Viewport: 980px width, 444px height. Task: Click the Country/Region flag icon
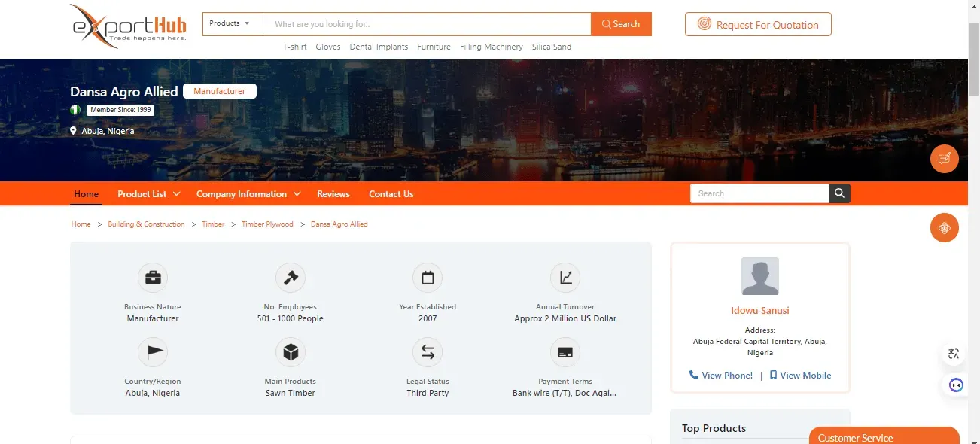point(153,352)
